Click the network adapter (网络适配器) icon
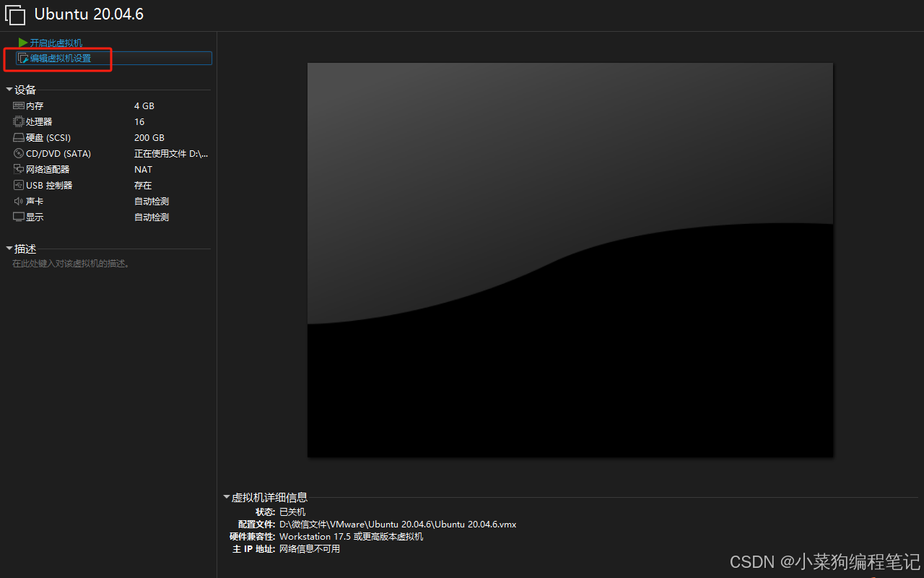 [x=19, y=169]
